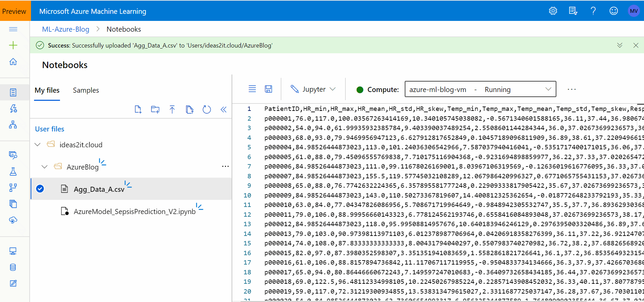Open more options ellipsis beside compute

click(x=572, y=89)
